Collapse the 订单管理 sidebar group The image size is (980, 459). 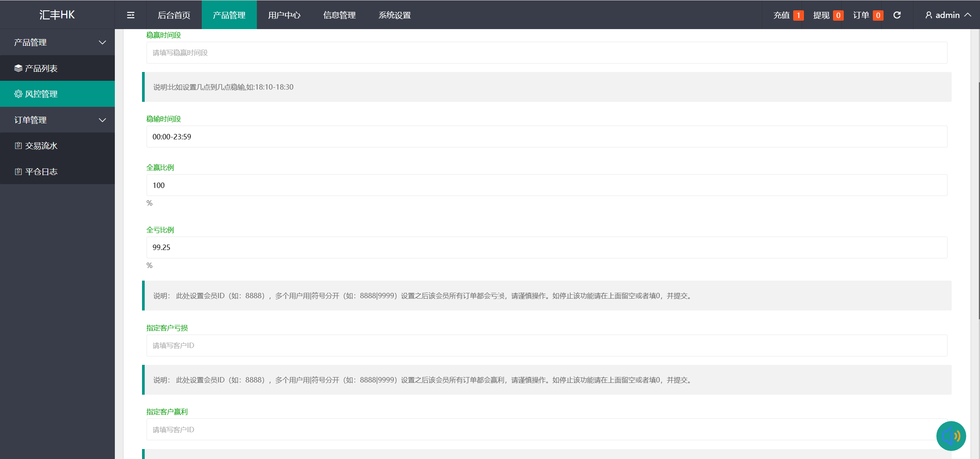click(102, 120)
